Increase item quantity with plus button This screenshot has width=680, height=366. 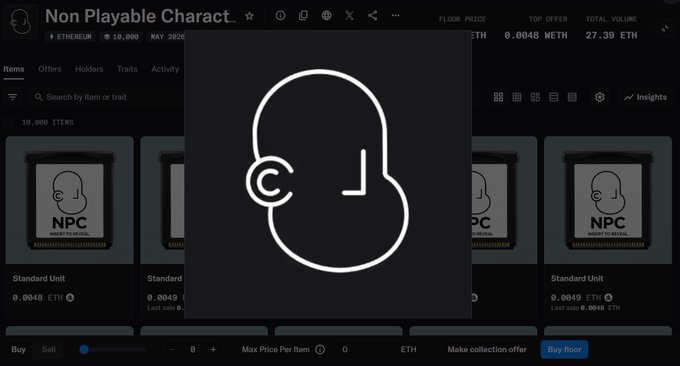(213, 350)
